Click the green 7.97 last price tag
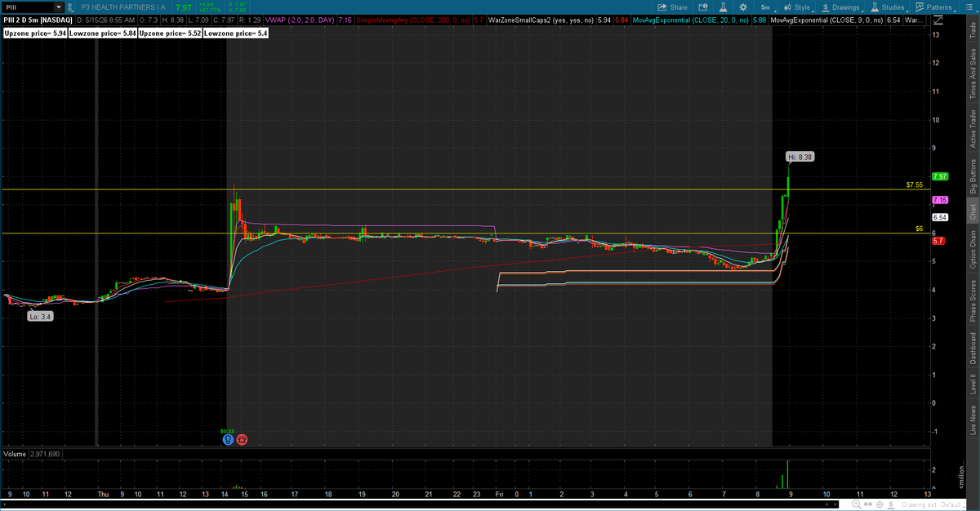Screen dimensions: 980x511 coord(939,176)
